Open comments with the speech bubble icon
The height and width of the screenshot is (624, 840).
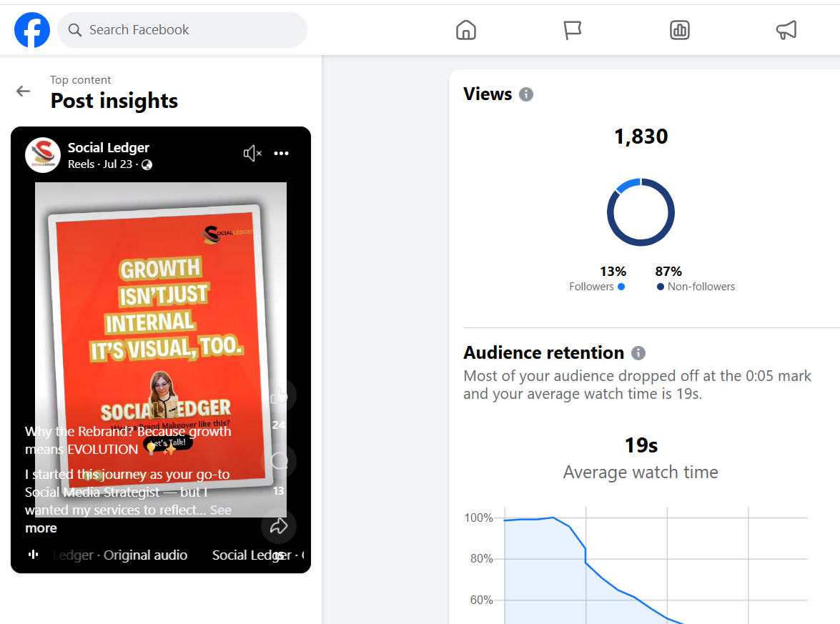tap(279, 461)
